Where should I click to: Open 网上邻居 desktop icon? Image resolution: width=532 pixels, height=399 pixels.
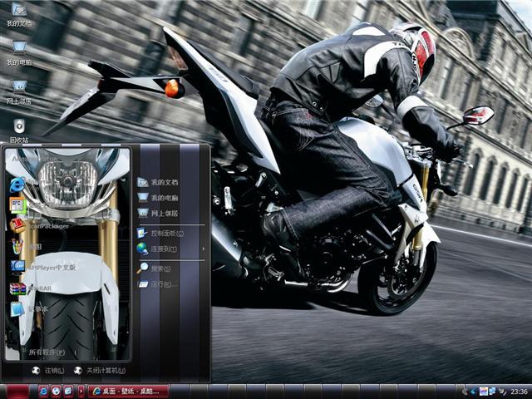pyautogui.click(x=18, y=89)
